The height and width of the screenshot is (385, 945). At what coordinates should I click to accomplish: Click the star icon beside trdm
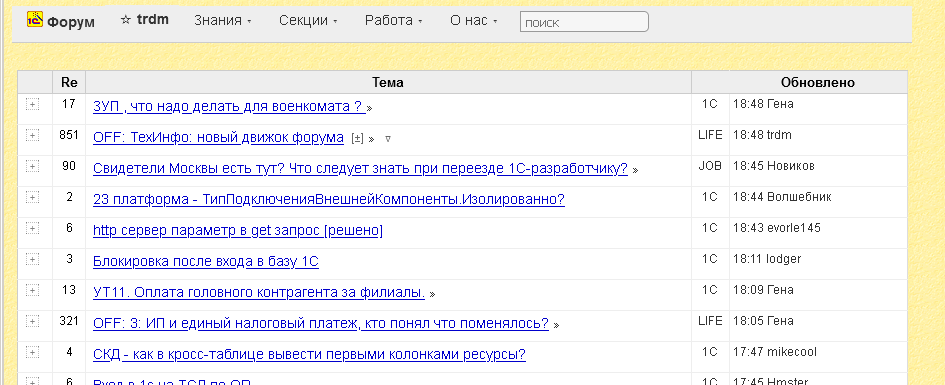(125, 20)
